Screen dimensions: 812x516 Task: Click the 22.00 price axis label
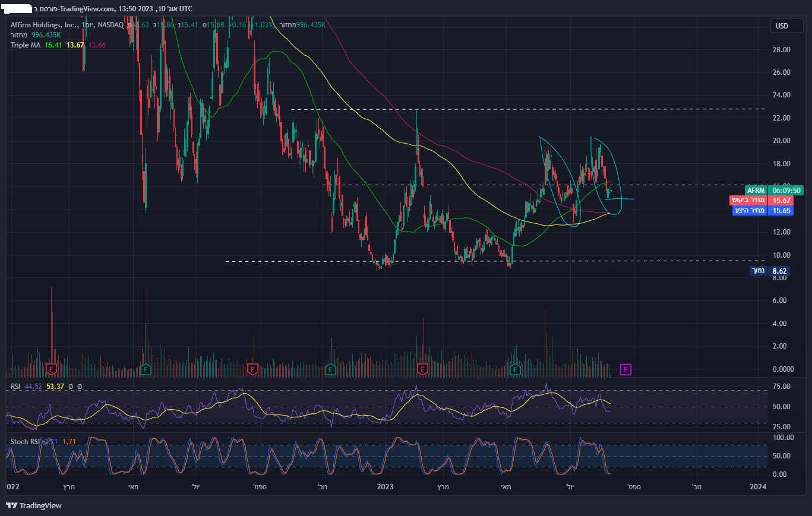click(x=782, y=118)
